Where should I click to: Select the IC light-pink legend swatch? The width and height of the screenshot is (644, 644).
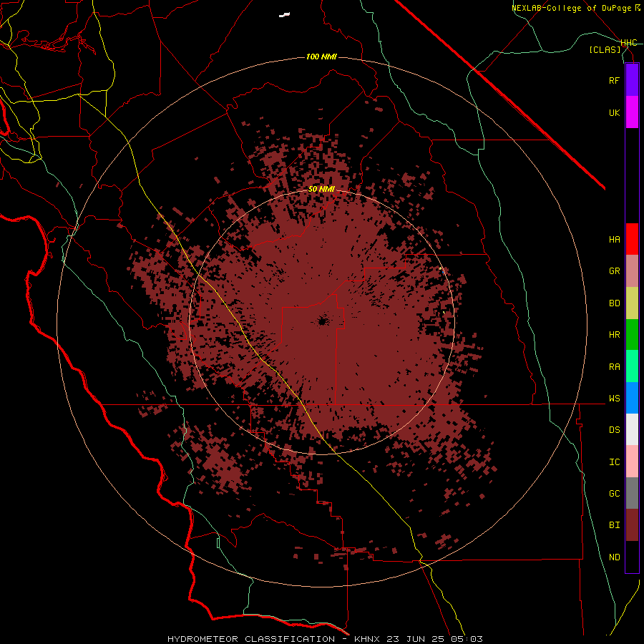(x=632, y=462)
